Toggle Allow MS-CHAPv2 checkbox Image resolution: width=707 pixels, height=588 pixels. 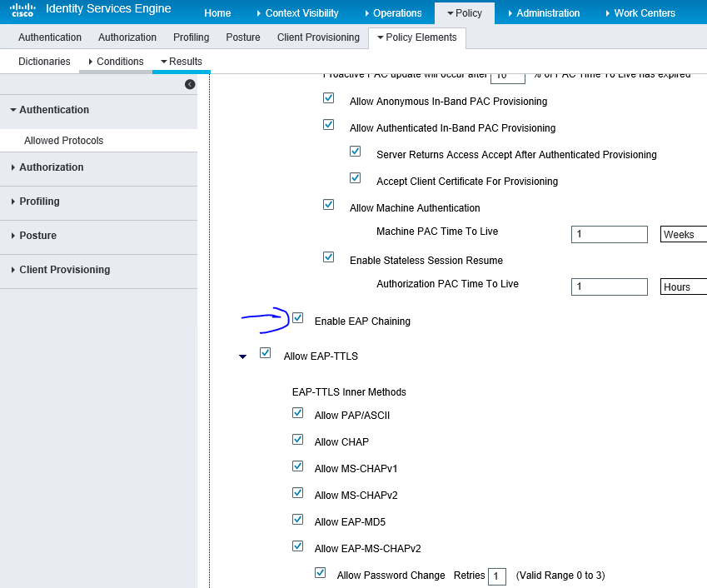(297, 492)
